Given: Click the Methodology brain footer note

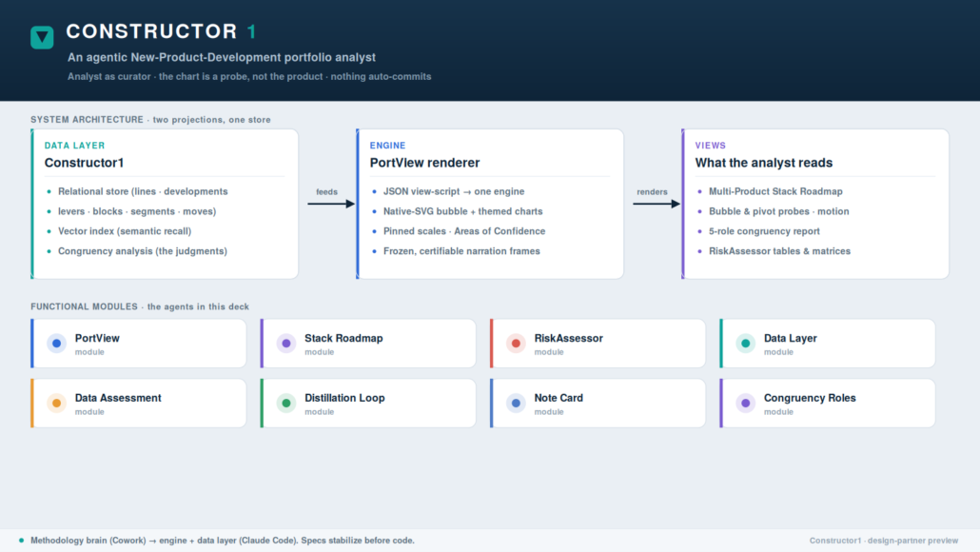Looking at the screenshot, I should [223, 541].
